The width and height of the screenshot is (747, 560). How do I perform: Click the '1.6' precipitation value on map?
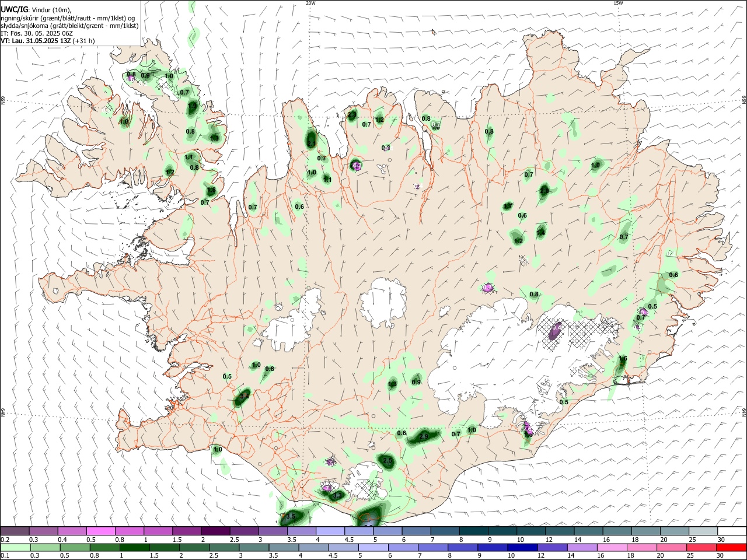(623, 359)
